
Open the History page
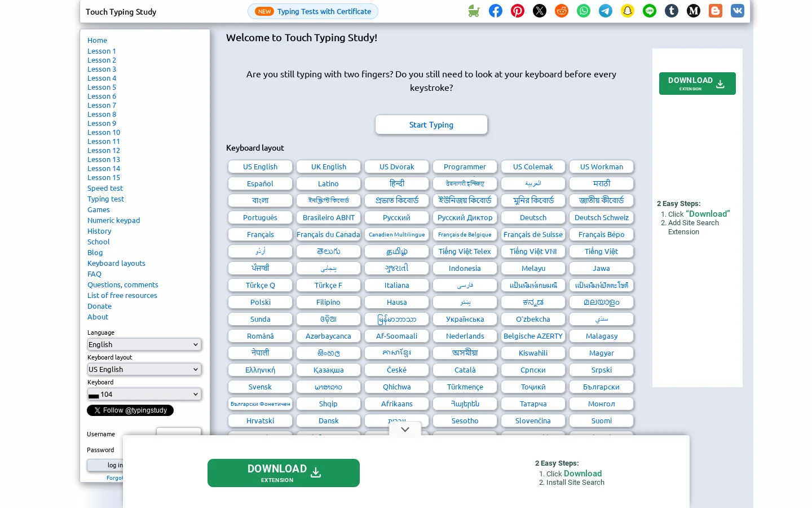click(99, 231)
